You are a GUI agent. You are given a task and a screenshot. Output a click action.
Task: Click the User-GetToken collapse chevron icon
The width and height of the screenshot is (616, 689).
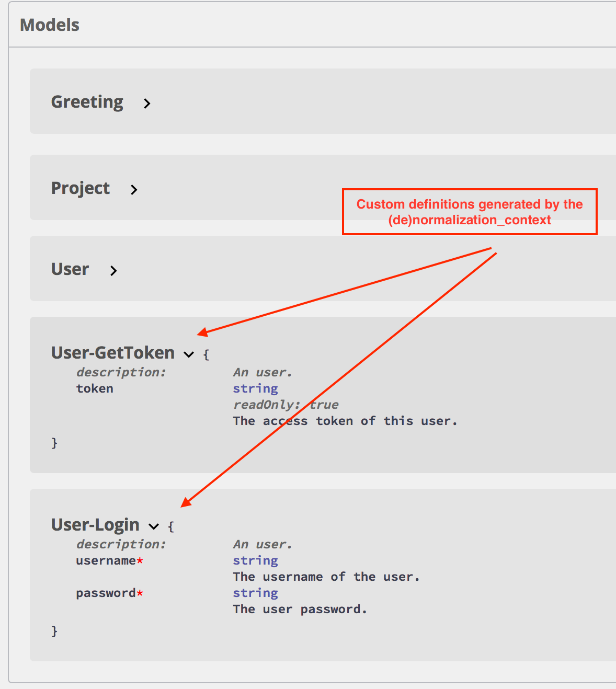tap(189, 354)
